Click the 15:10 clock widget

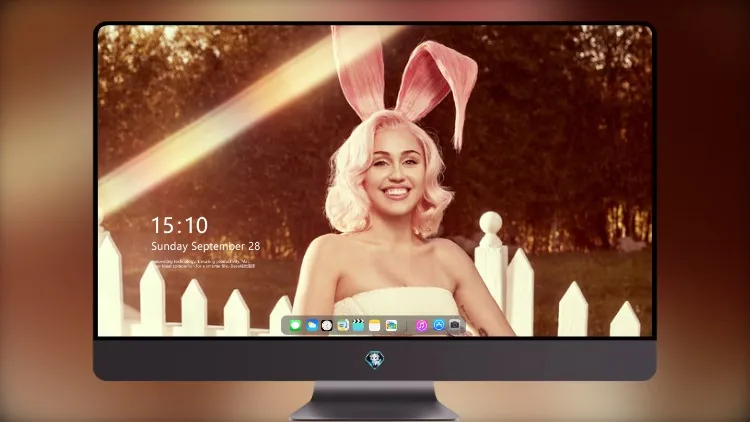(179, 225)
